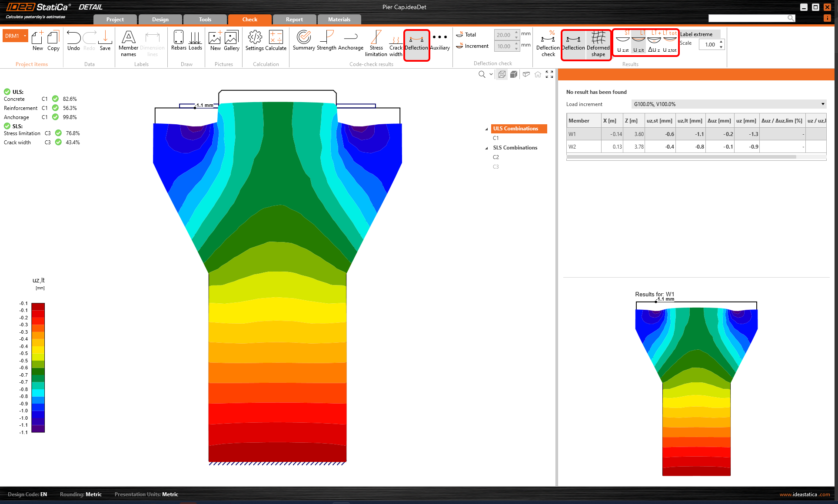Screen dimensions: 838x504
Task: Toggle the Label extreme option
Action: (x=696, y=34)
